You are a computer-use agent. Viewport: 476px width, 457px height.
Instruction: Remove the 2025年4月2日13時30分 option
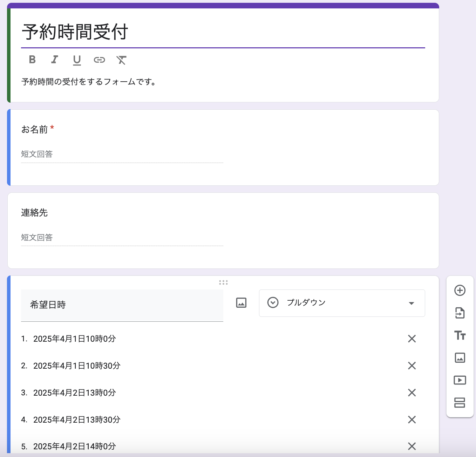[x=412, y=420]
